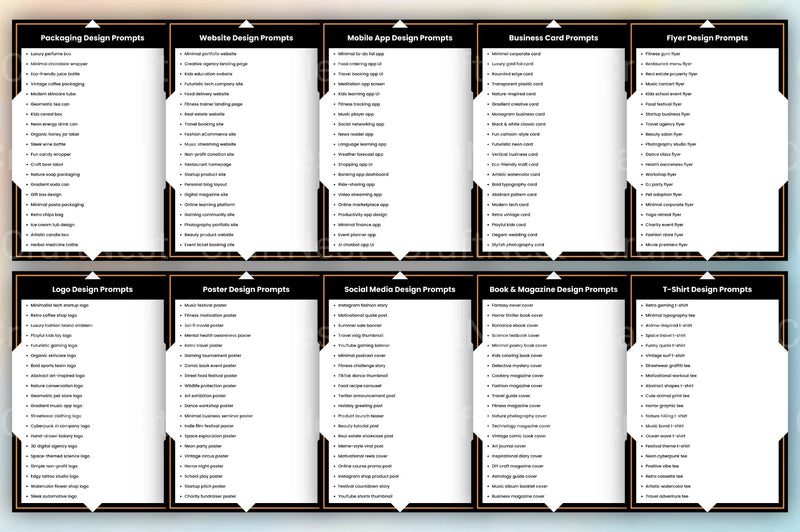The height and width of the screenshot is (532, 800).
Task: Select 'Music player app' list item
Action: (356, 114)
